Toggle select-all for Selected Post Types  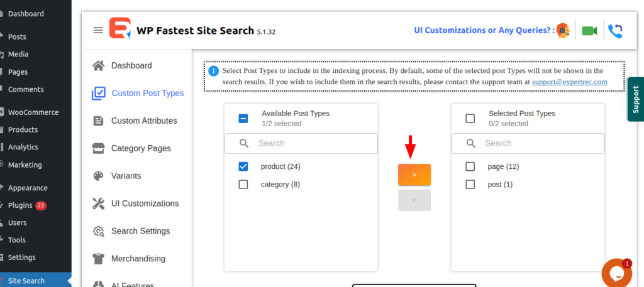(x=470, y=118)
